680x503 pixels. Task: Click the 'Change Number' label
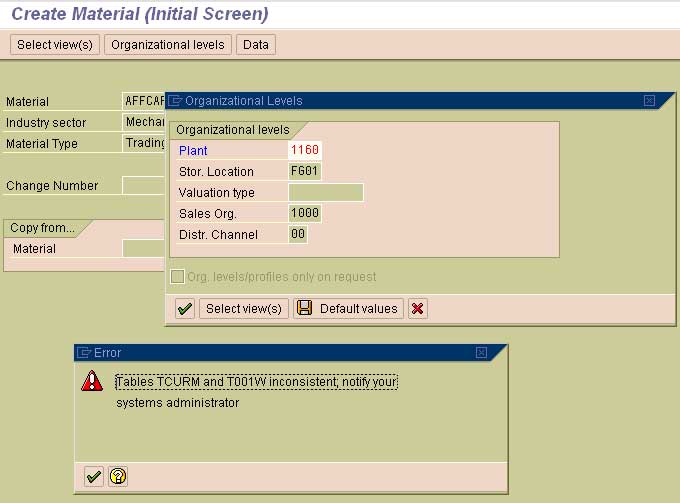52,186
